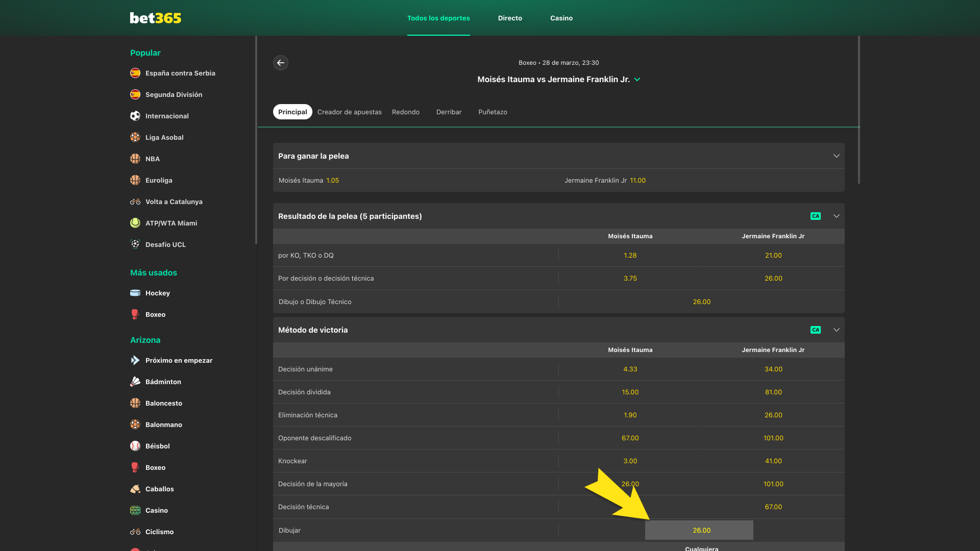This screenshot has width=980, height=551.
Task: Select Itauma Decisión unánime at 4.33
Action: click(630, 369)
